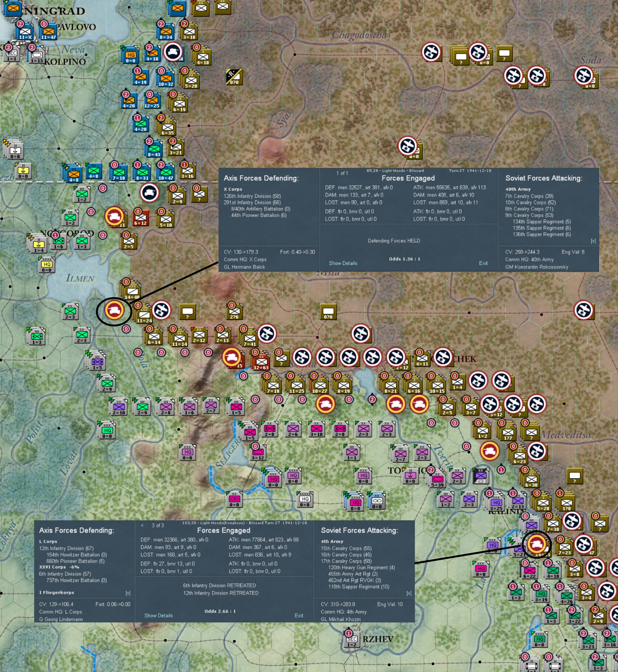Click '8th Cavalry Corps (71)' entry
The width and height of the screenshot is (618, 672).
coord(529,209)
